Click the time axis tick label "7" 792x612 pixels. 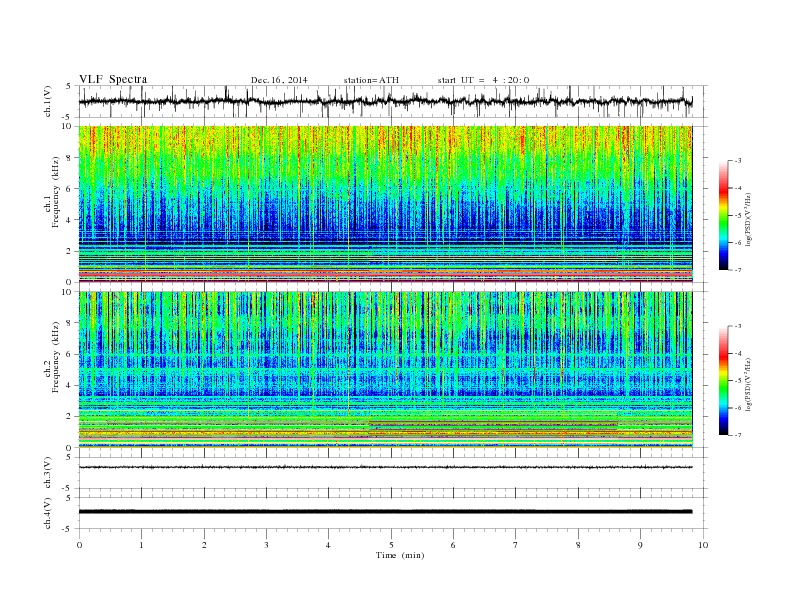click(x=516, y=545)
